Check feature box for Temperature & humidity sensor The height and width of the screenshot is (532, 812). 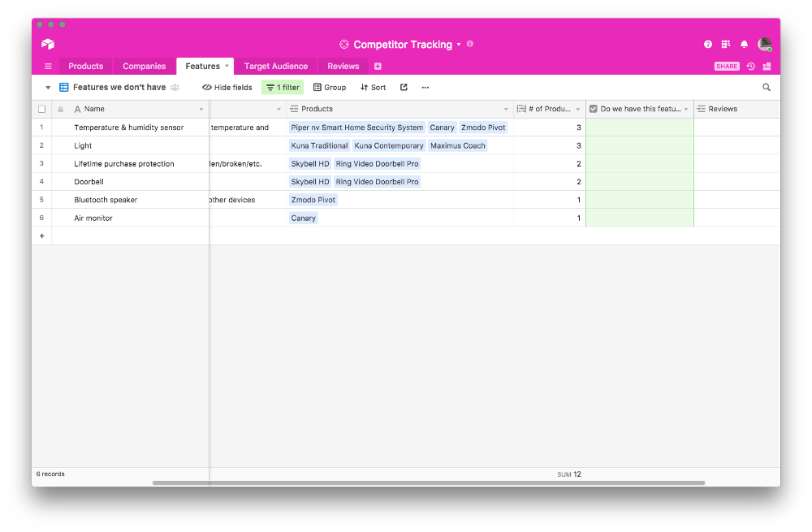[x=640, y=128]
